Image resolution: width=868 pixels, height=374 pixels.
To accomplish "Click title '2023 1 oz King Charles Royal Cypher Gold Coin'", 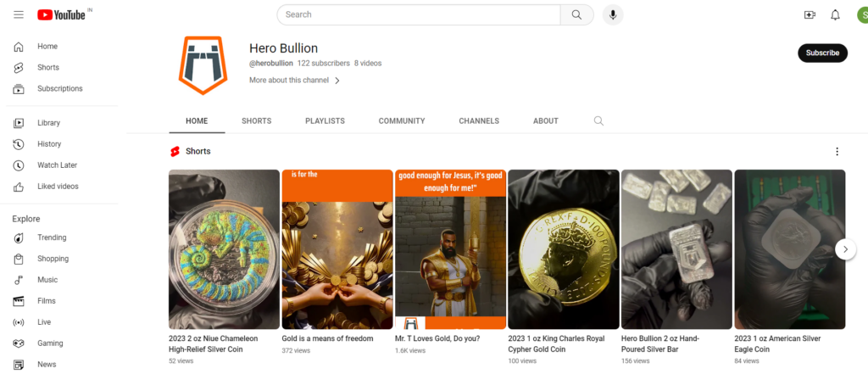I will (556, 344).
